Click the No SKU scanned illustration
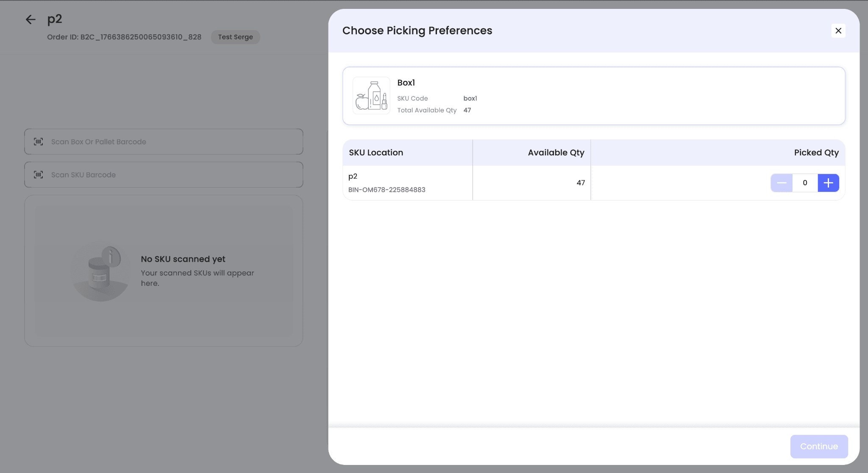The image size is (868, 473). [101, 271]
